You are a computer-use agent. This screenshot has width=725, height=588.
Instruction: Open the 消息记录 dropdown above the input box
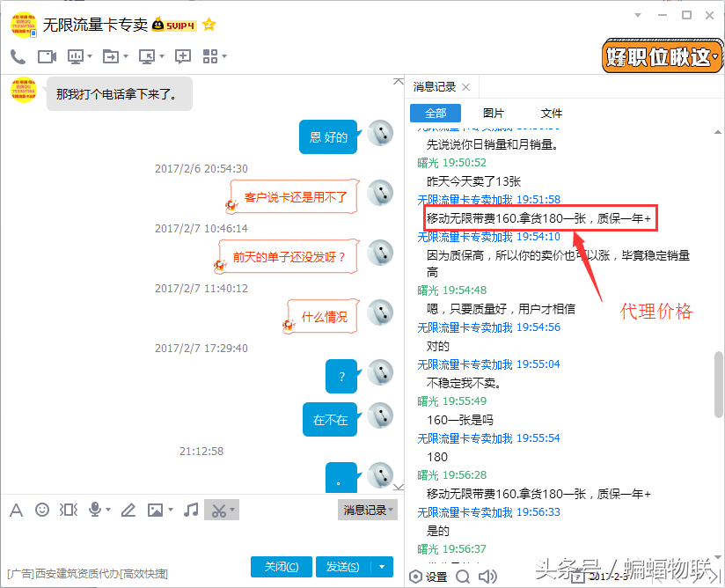[x=365, y=510]
